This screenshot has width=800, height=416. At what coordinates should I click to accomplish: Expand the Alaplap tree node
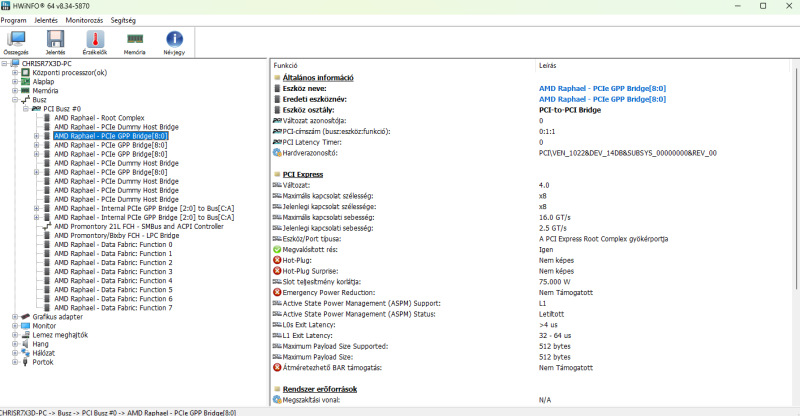(x=15, y=82)
